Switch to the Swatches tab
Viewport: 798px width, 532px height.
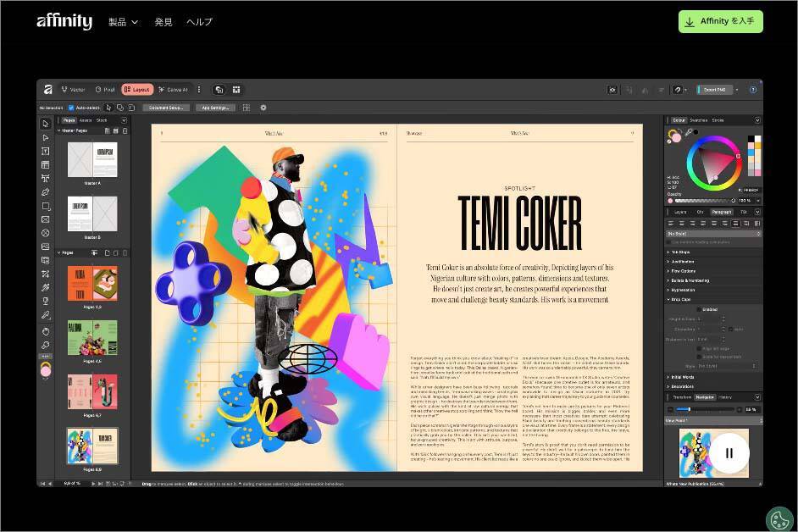(x=698, y=119)
